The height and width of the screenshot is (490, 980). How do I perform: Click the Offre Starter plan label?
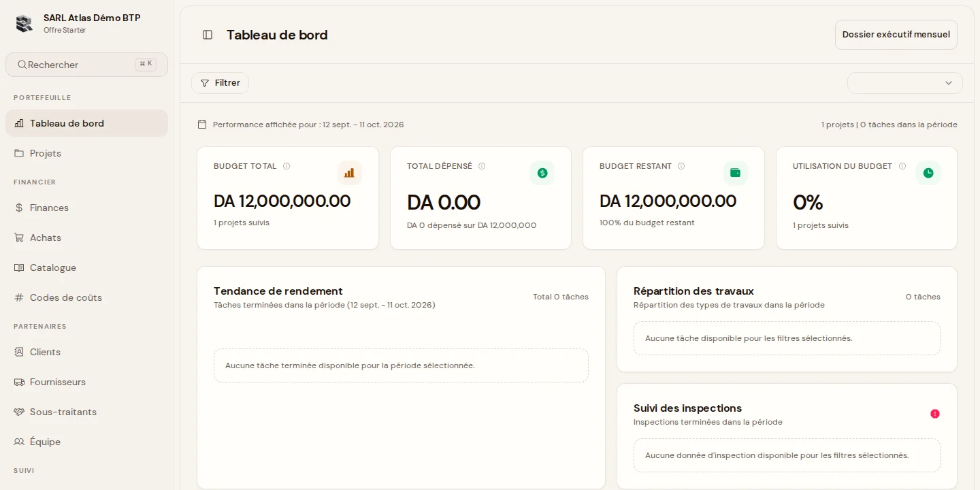65,31
